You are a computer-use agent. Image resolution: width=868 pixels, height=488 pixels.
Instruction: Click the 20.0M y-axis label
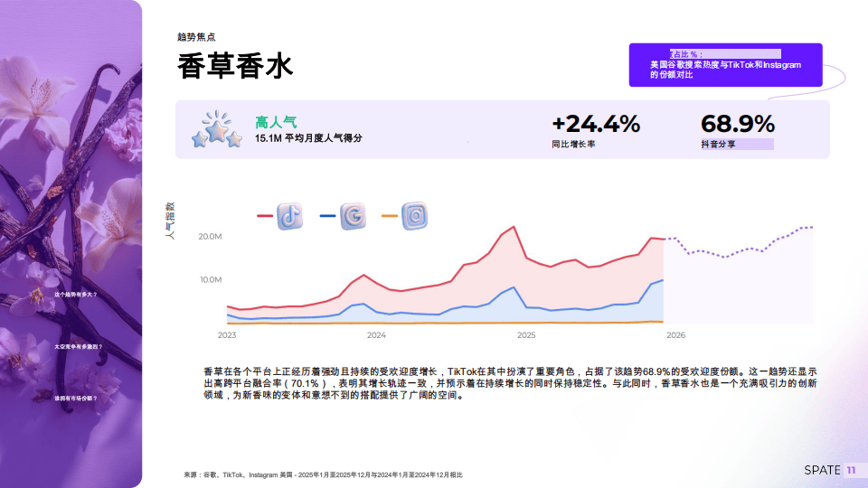(210, 237)
